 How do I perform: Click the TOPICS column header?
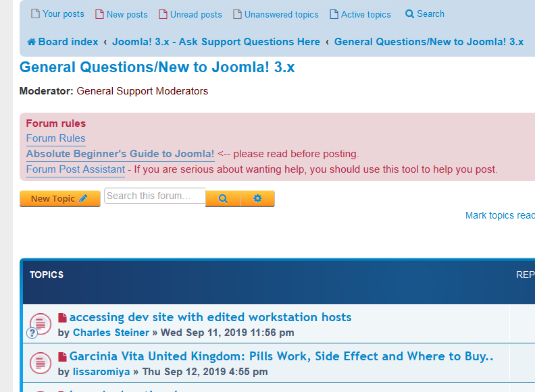coord(47,275)
